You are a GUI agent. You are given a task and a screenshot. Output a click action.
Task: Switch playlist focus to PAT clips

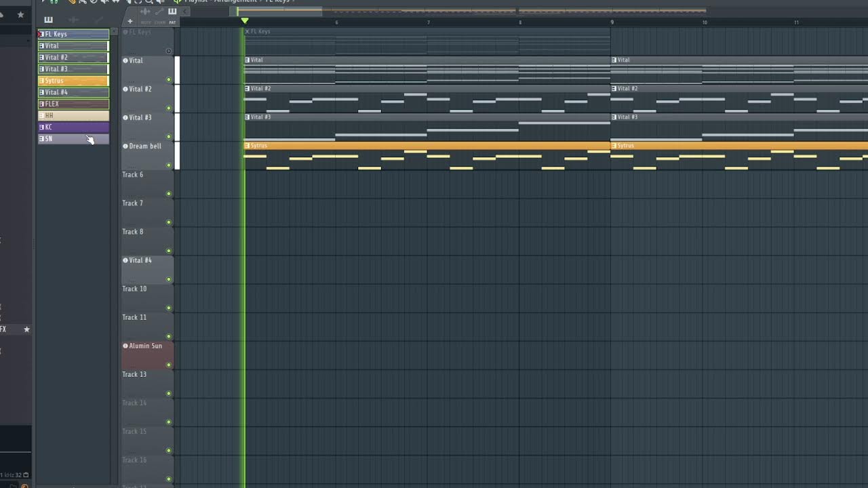click(172, 22)
